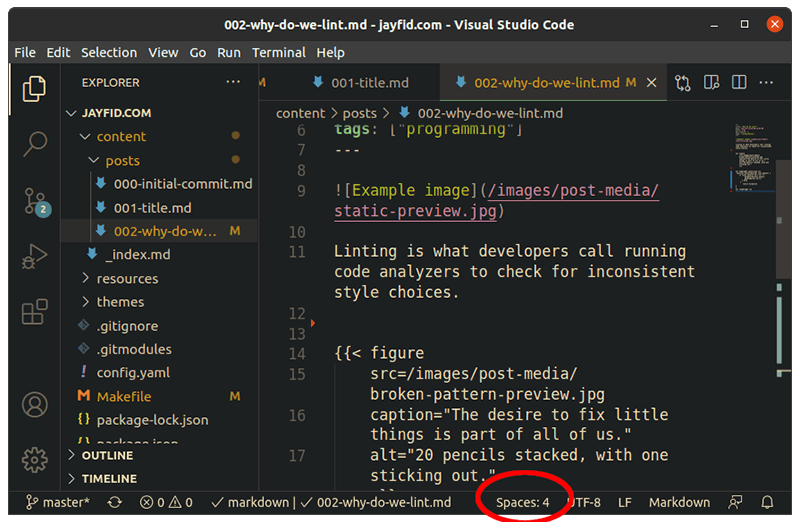Click the content breadcrumb segment

point(300,113)
